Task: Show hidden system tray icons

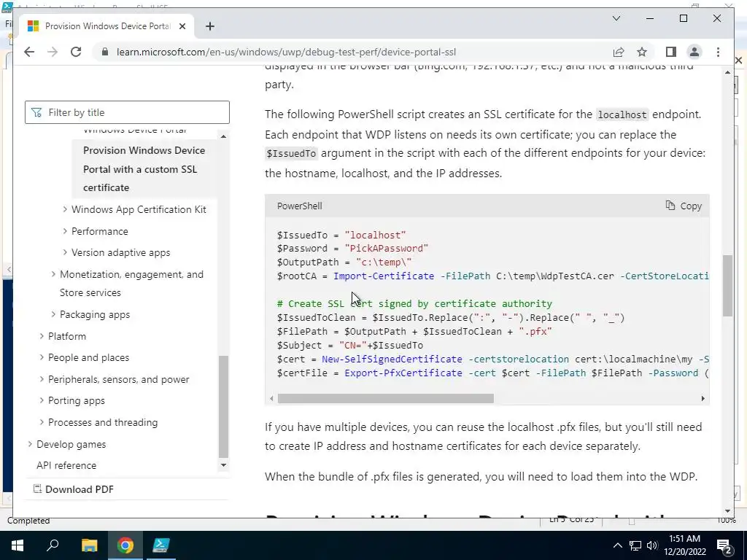Action: click(617, 545)
